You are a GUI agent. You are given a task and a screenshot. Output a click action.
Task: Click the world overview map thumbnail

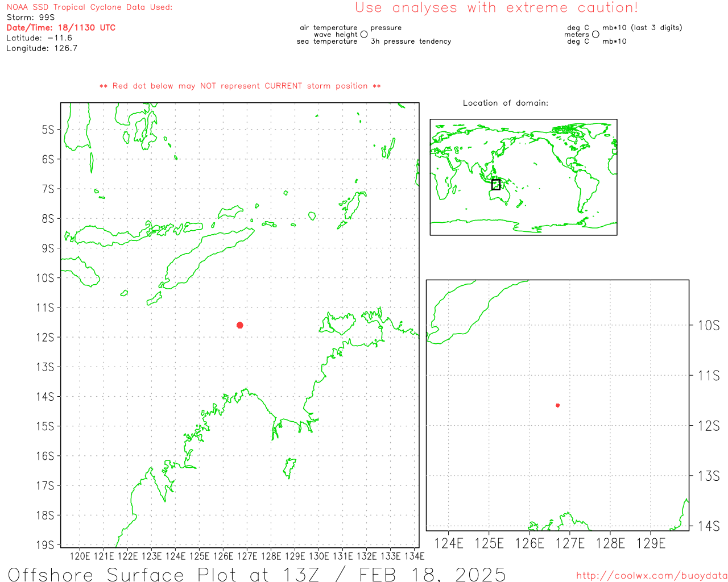tap(523, 177)
